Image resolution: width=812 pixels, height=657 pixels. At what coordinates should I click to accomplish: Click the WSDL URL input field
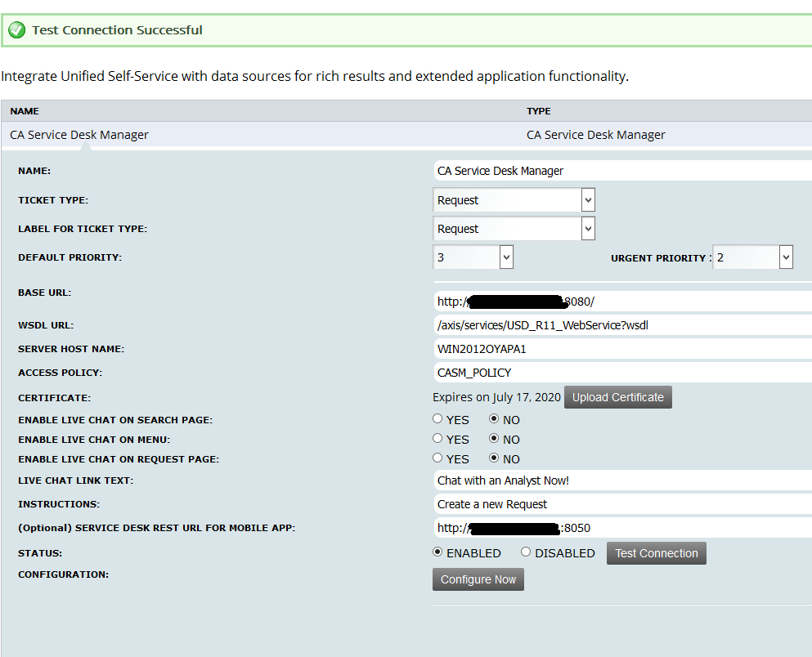(621, 325)
